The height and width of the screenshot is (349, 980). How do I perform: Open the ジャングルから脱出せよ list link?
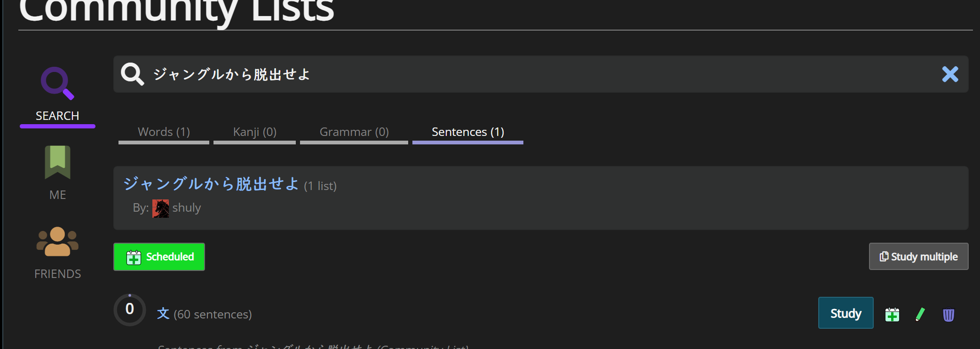click(211, 184)
